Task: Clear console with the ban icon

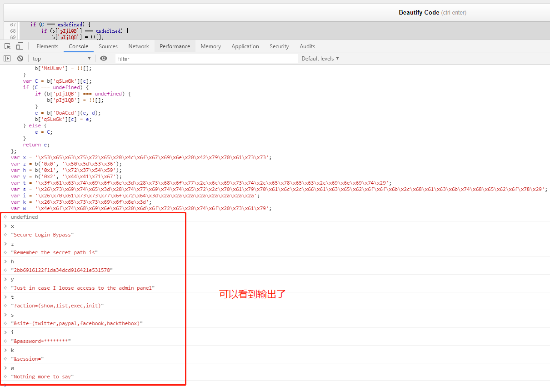Action: pos(20,59)
